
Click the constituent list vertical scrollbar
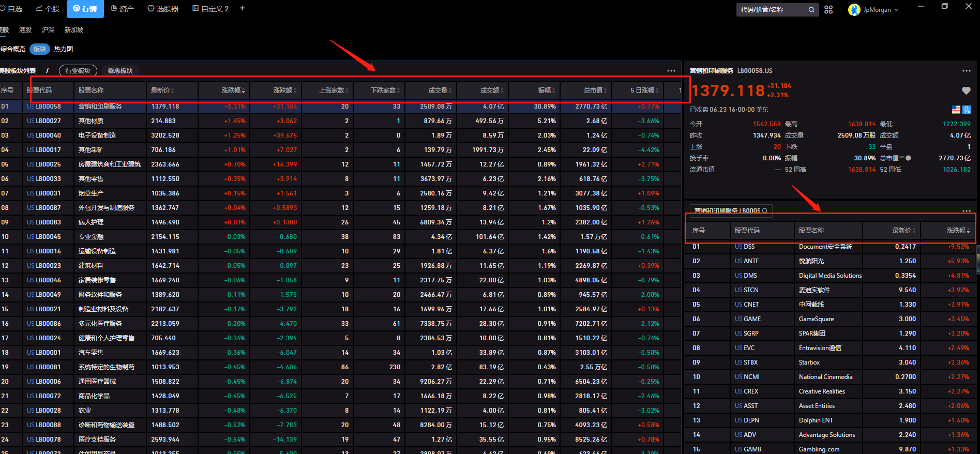click(977, 259)
